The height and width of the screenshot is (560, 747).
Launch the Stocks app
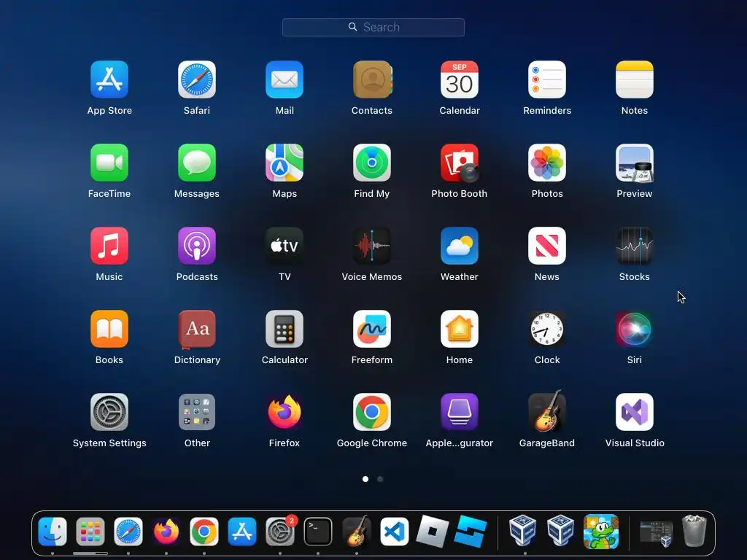(635, 246)
